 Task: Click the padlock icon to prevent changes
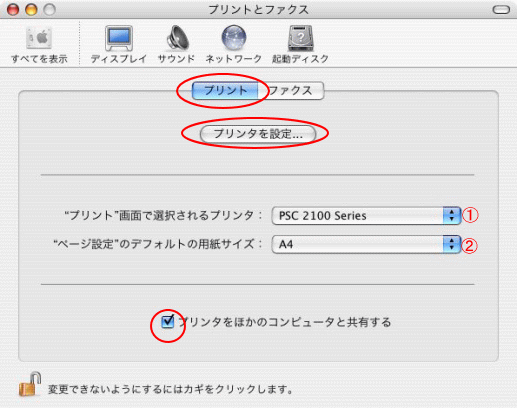30,384
